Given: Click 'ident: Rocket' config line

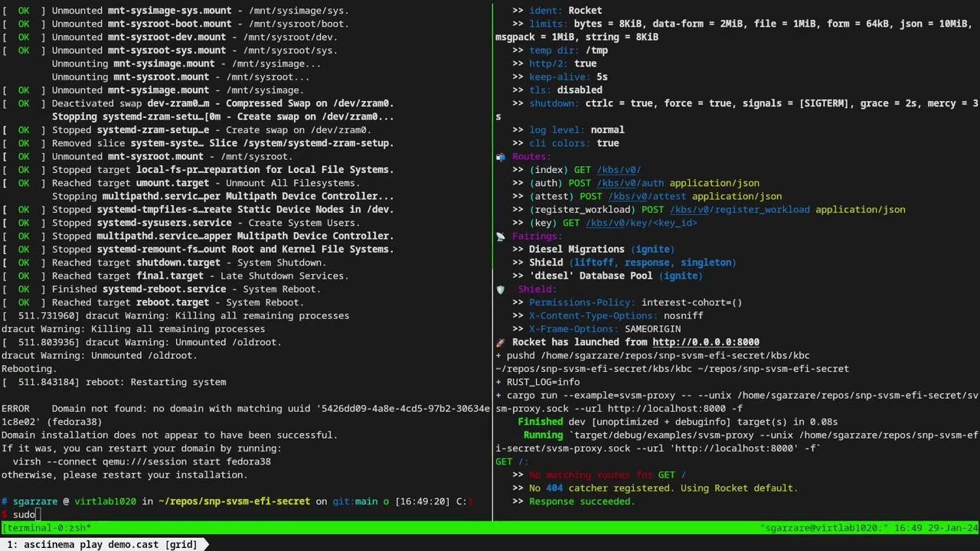Looking at the screenshot, I should [x=557, y=11].
